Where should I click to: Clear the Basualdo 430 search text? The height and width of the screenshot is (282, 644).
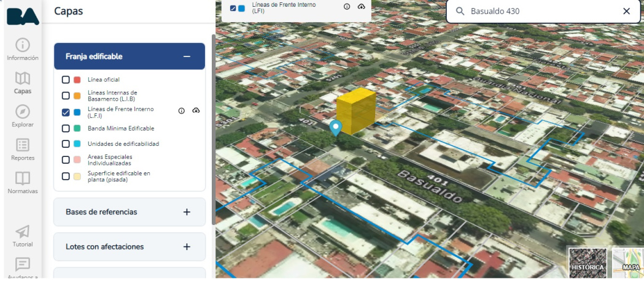(626, 11)
